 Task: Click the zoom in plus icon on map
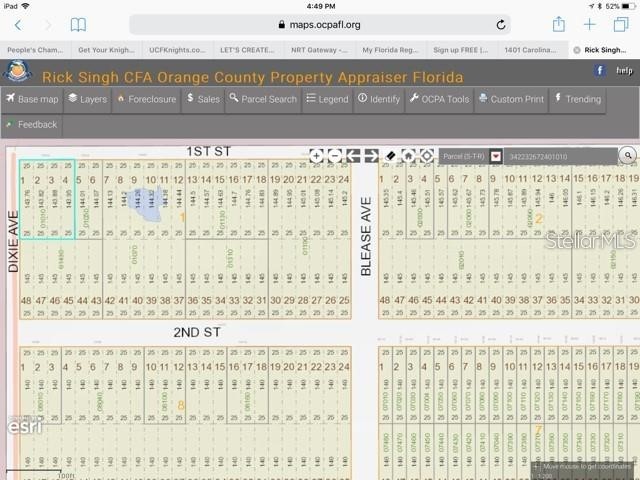click(x=316, y=156)
